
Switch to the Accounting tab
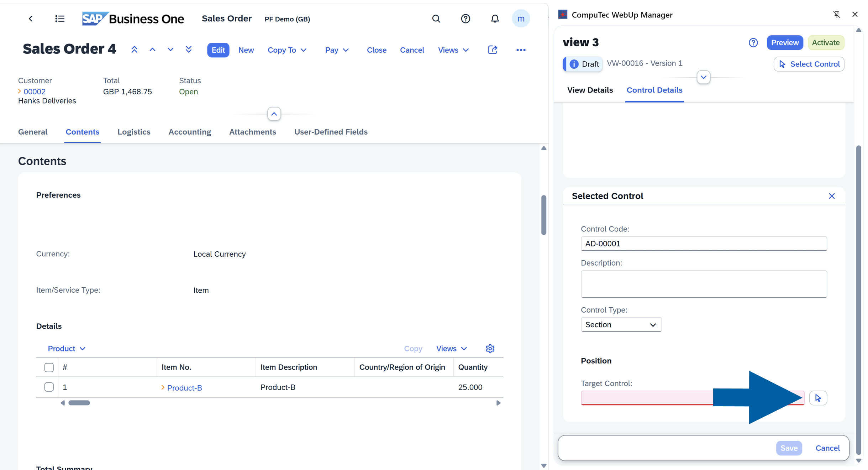[190, 132]
